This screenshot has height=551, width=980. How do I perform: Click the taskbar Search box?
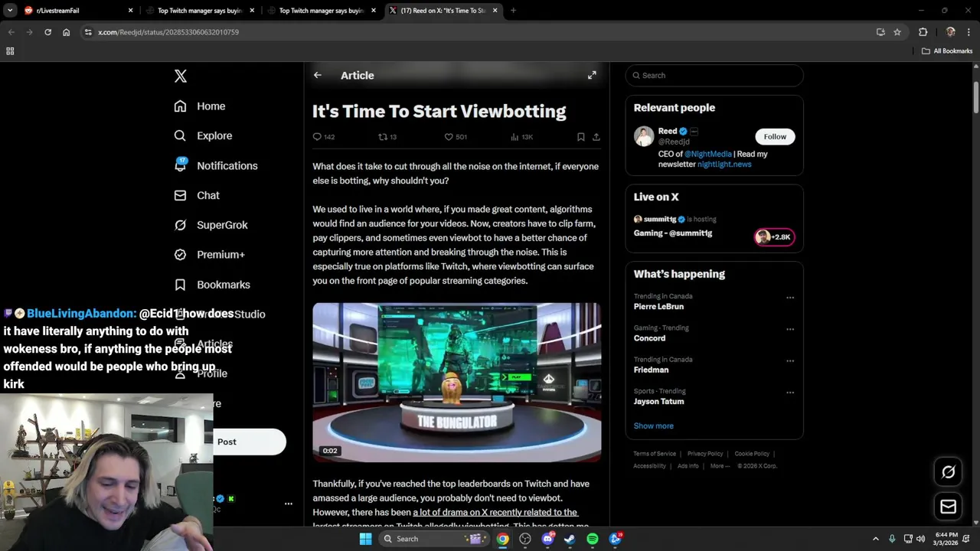click(434, 539)
